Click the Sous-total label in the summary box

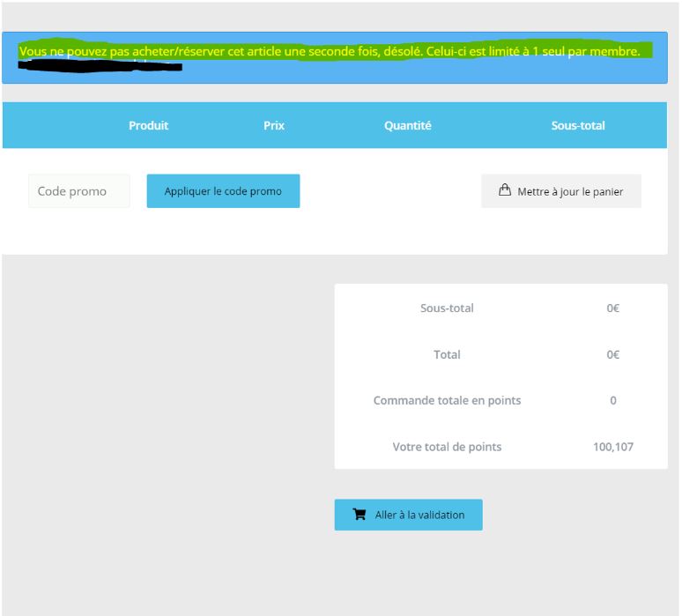pos(447,308)
